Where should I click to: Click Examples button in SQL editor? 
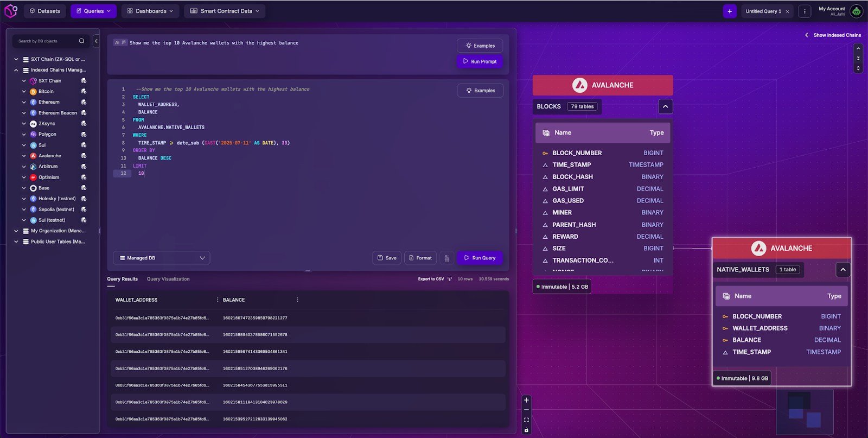click(481, 91)
